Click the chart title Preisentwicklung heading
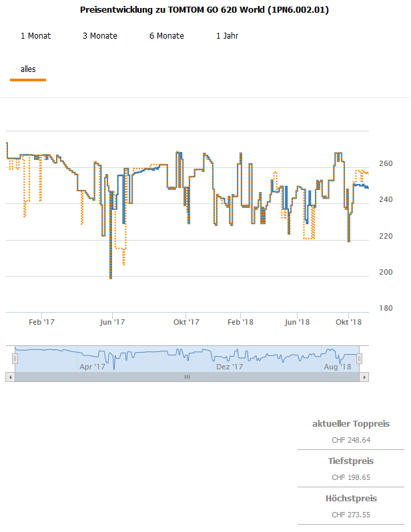 (x=204, y=11)
